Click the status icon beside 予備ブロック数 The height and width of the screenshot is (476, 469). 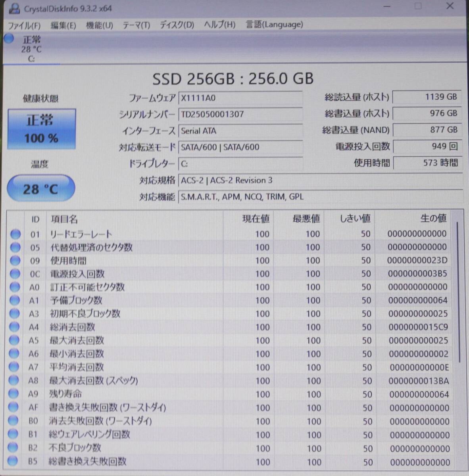(x=15, y=300)
